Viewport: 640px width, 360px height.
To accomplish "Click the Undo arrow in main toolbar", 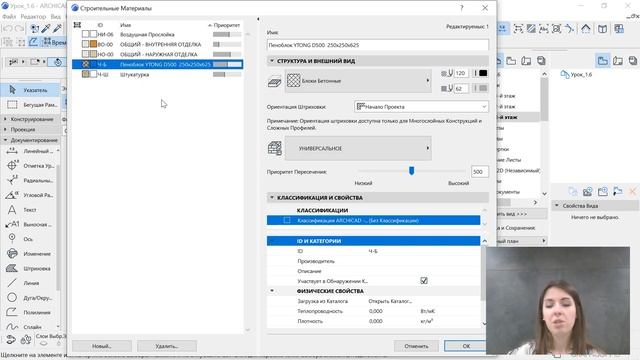I will click(7, 29).
